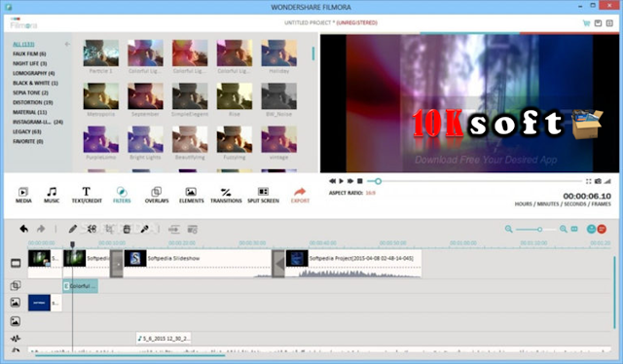Viewport: 623px width, 364px height.
Task: Open the Media library tab
Action: coord(23,195)
